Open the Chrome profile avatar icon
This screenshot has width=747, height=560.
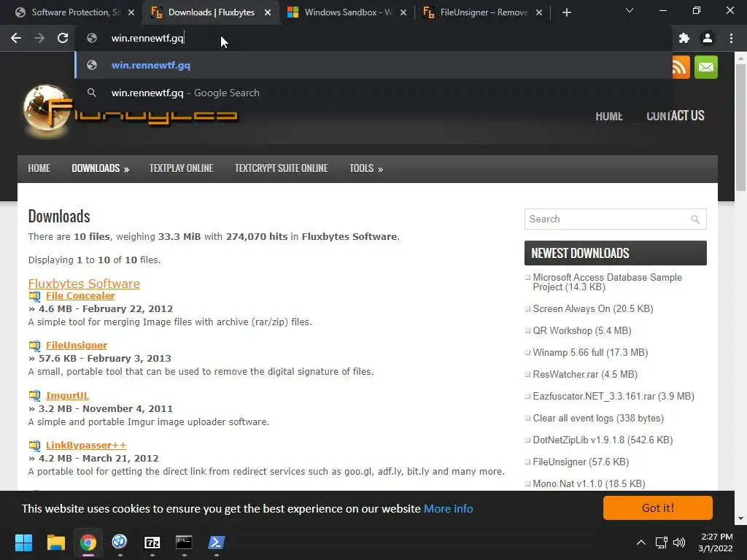(x=708, y=38)
